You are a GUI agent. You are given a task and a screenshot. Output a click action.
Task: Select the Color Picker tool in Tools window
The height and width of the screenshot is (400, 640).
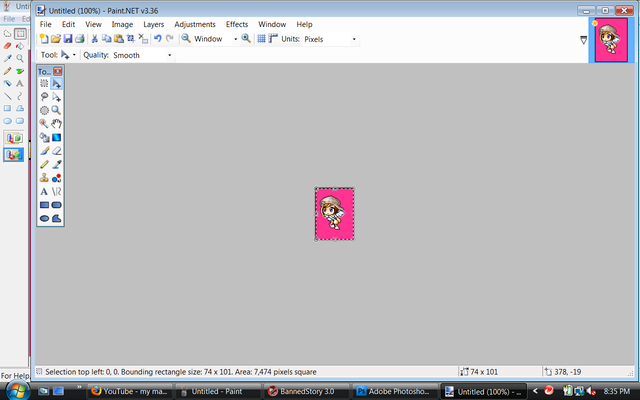click(56, 164)
